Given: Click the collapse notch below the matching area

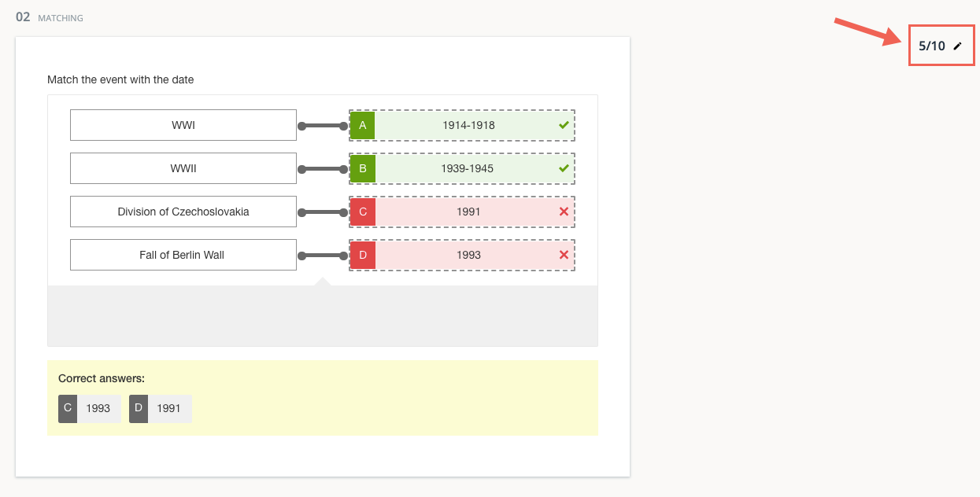Looking at the screenshot, I should [323, 283].
